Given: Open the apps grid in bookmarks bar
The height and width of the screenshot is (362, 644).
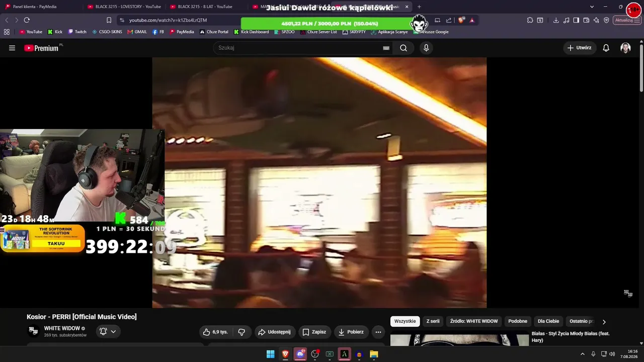Looking at the screenshot, I should click(7, 32).
